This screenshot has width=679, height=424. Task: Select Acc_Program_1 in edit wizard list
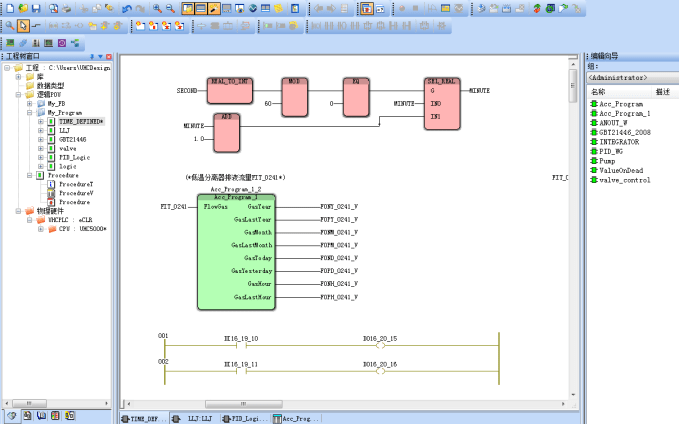pos(624,113)
